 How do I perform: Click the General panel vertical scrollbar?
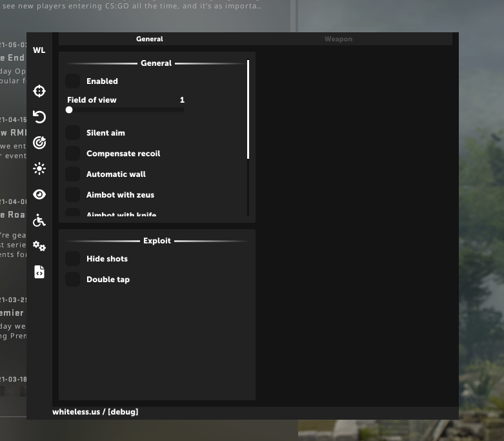point(248,110)
